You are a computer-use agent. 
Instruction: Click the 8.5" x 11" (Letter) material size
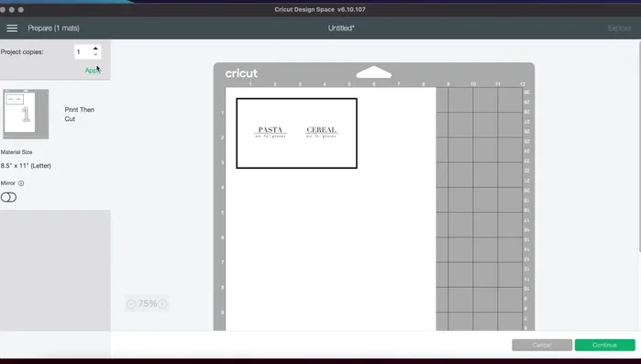26,165
